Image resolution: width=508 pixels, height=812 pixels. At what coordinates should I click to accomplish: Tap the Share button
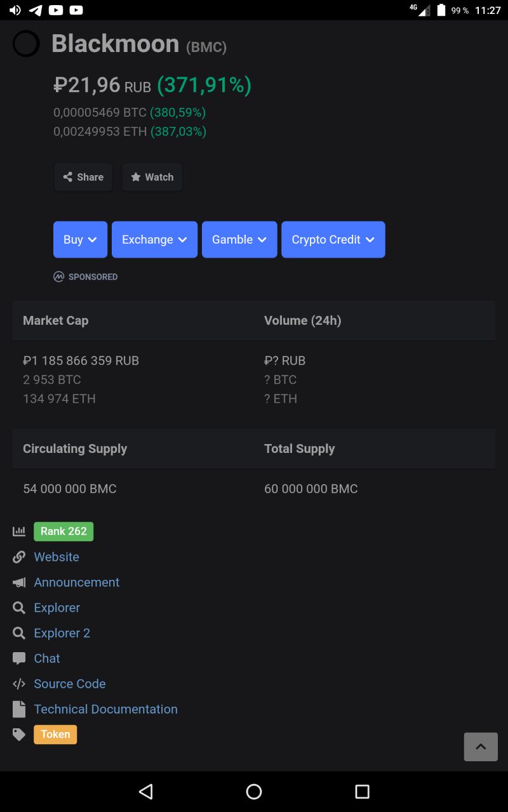coord(83,178)
